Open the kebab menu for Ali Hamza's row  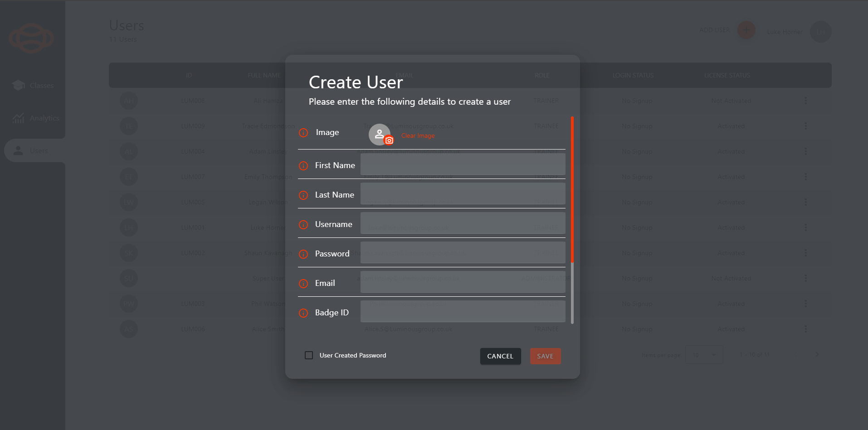click(806, 101)
